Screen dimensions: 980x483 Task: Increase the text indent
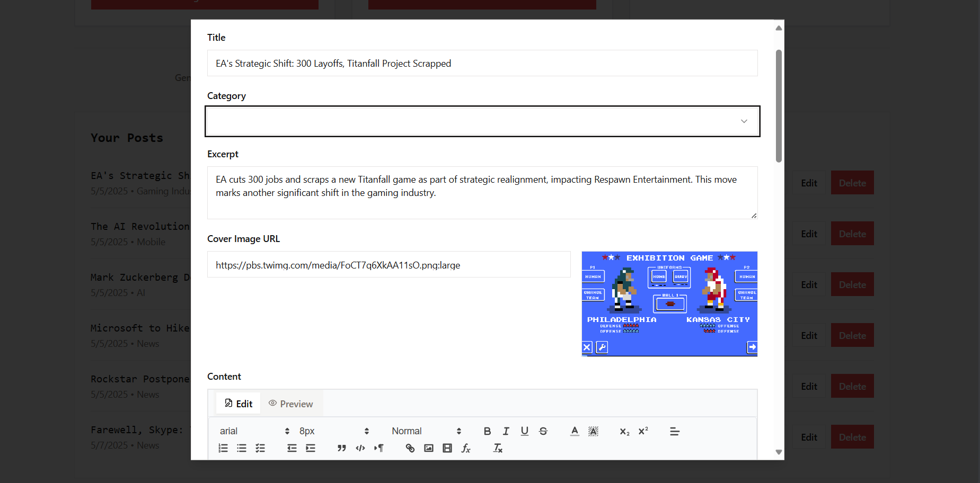click(311, 448)
